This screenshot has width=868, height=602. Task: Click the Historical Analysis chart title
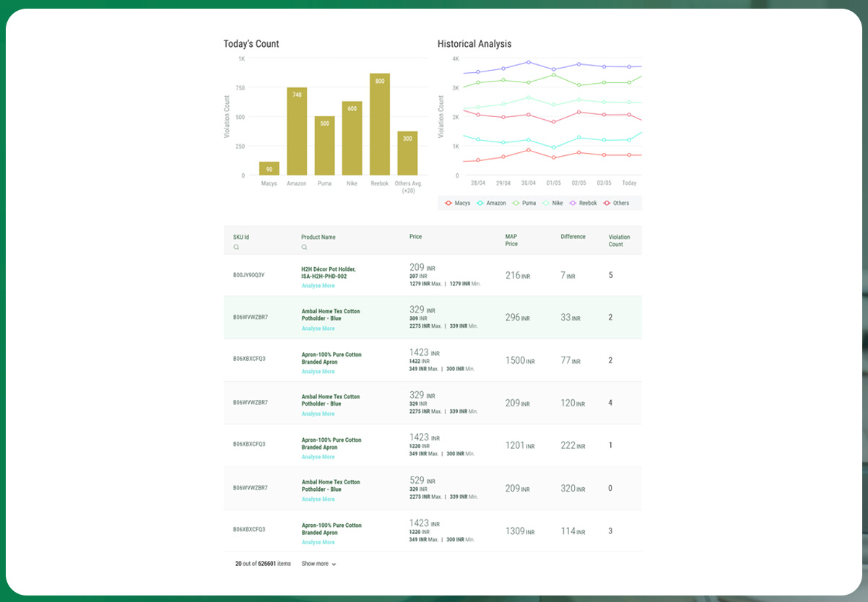tap(474, 44)
